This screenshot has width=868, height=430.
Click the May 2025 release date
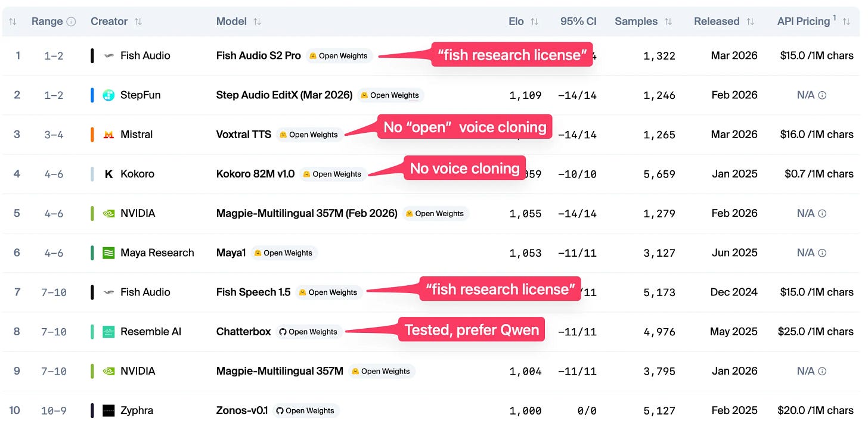click(734, 332)
